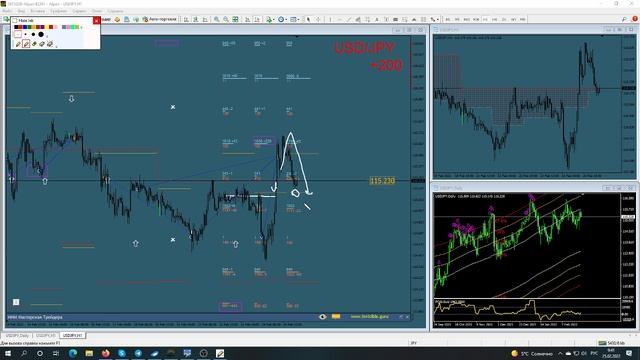Expand more ink colors arrow
This screenshot has width=640, height=360.
pyautogui.click(x=81, y=27)
